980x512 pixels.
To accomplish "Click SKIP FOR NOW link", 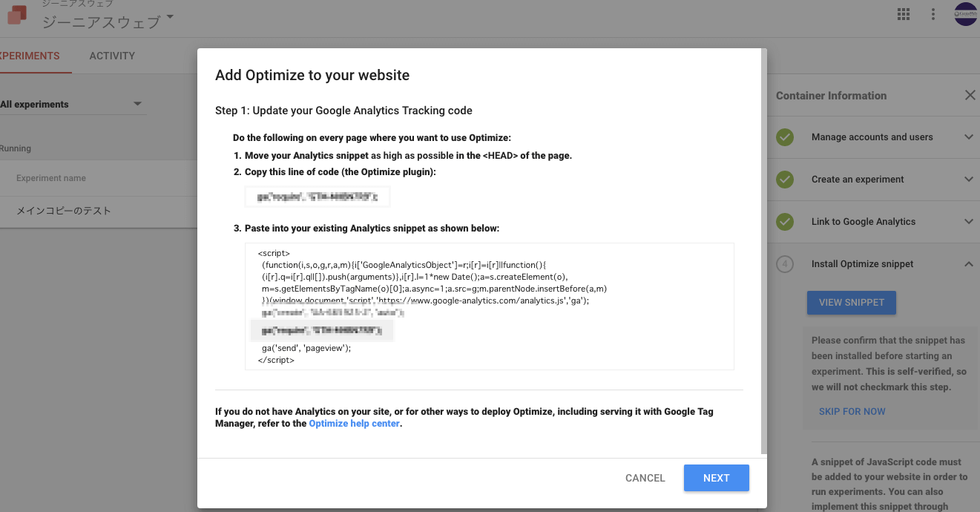I will (852, 412).
